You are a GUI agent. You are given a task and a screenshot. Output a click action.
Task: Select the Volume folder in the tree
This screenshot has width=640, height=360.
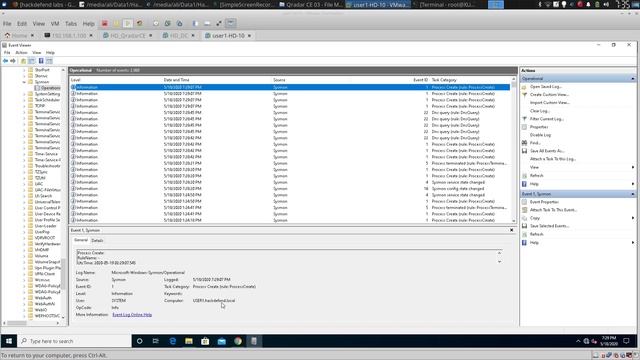click(x=41, y=256)
